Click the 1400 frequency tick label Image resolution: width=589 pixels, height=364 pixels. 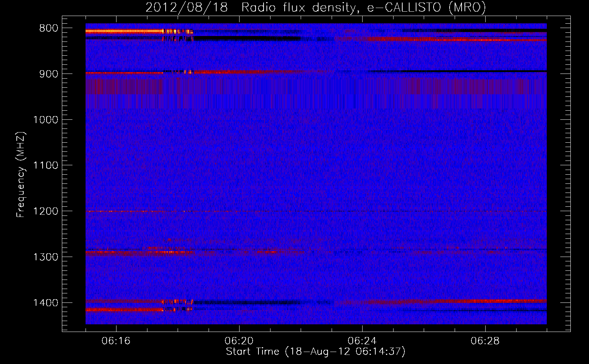(46, 303)
